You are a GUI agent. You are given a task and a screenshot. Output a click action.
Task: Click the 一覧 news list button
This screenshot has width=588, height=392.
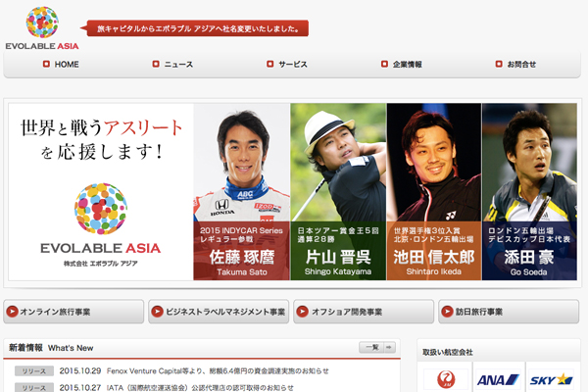click(x=377, y=347)
